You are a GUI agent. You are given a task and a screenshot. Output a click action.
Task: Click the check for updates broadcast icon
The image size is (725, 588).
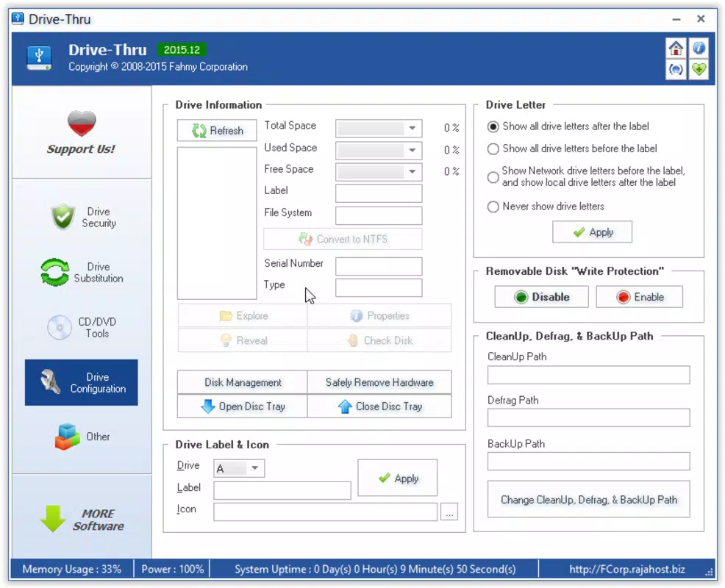676,70
